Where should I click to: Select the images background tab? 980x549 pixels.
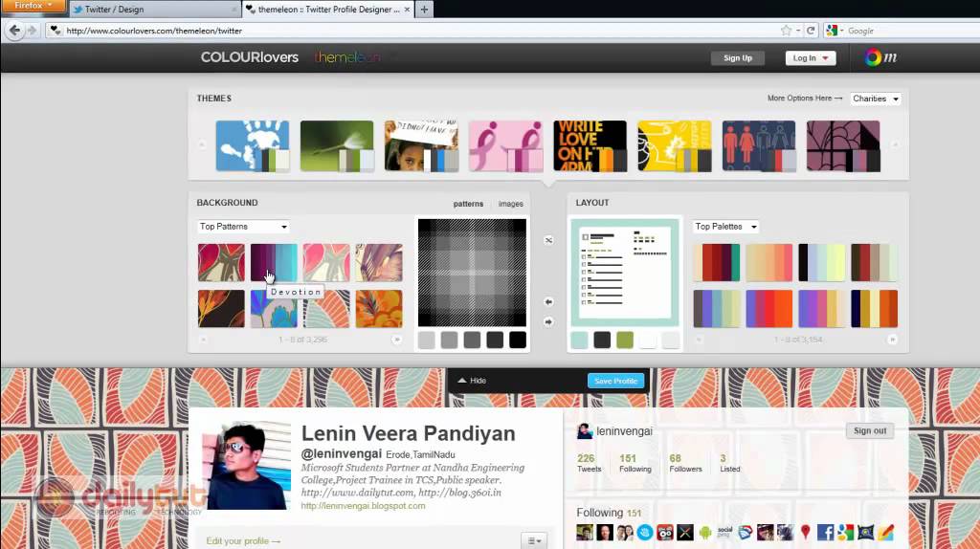(511, 204)
